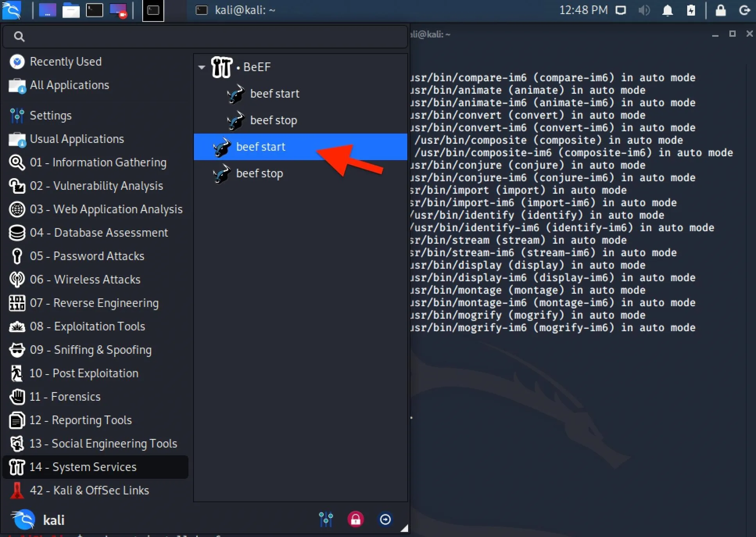The height and width of the screenshot is (537, 756).
Task: Click the 12:48 PM clock
Action: coord(583,10)
